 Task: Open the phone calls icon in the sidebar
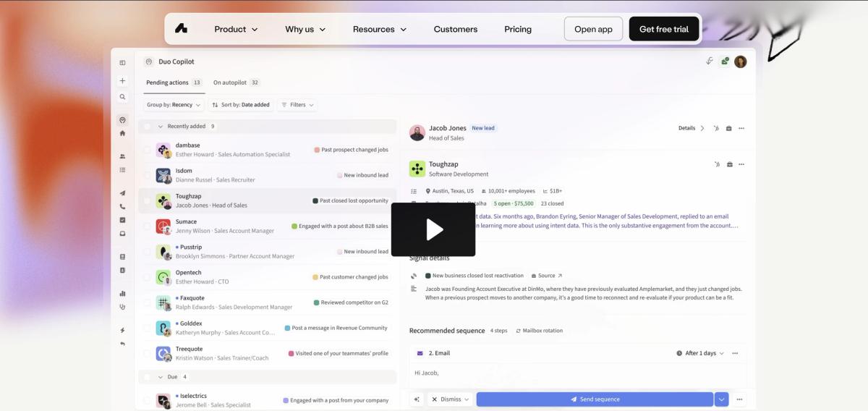122,207
